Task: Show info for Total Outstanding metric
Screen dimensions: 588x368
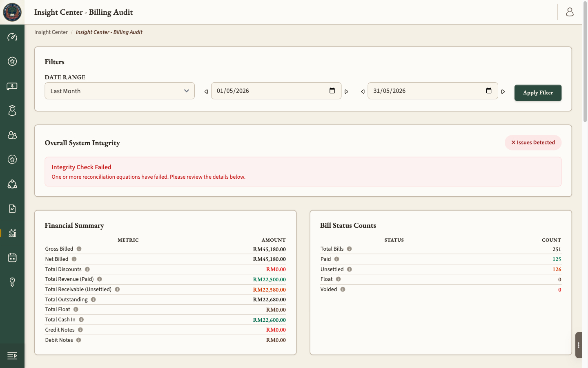Action: click(x=94, y=300)
